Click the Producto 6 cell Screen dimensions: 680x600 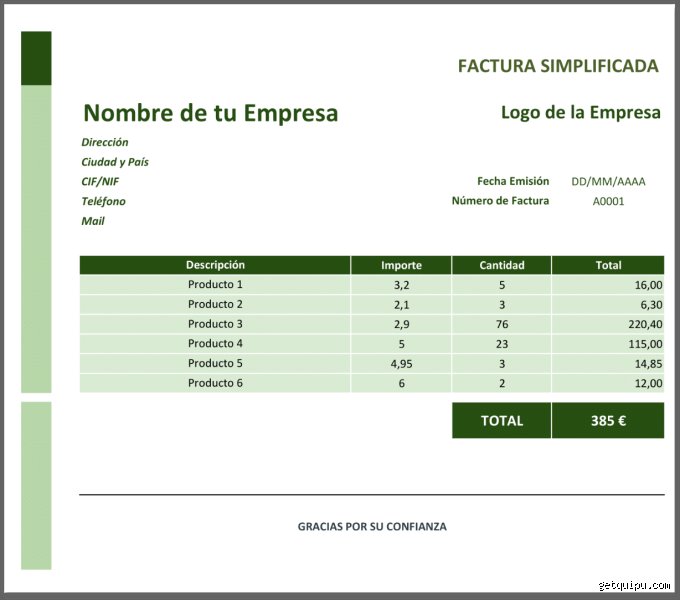[215, 383]
